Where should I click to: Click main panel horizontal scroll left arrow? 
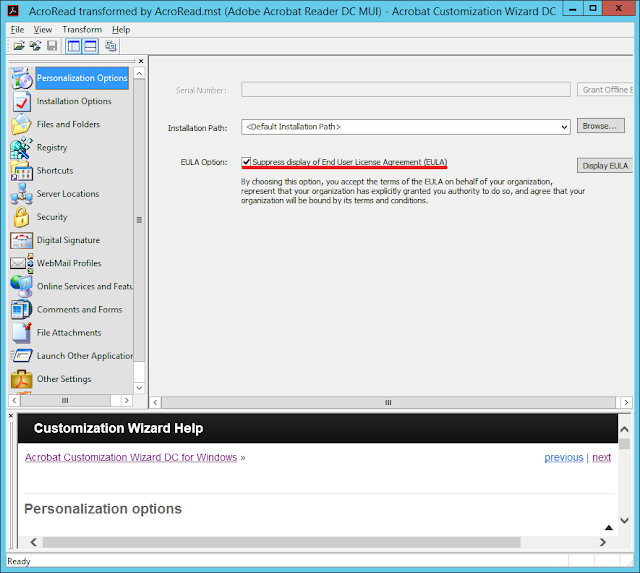[156, 402]
